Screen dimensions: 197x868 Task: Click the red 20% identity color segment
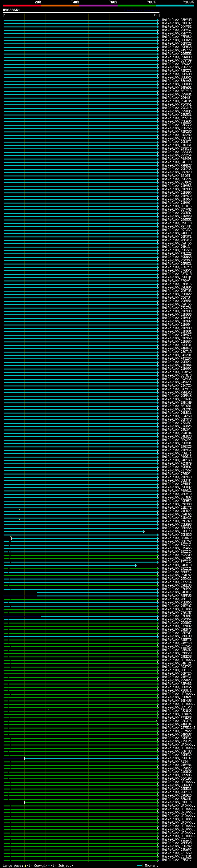point(22,6)
